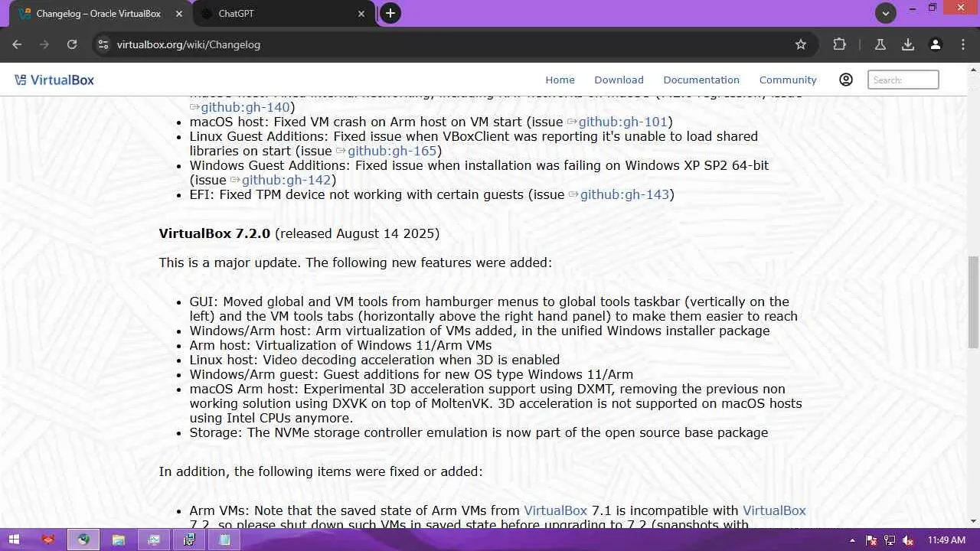Click the taskbar clock showing 11:49 AM

coord(946,540)
